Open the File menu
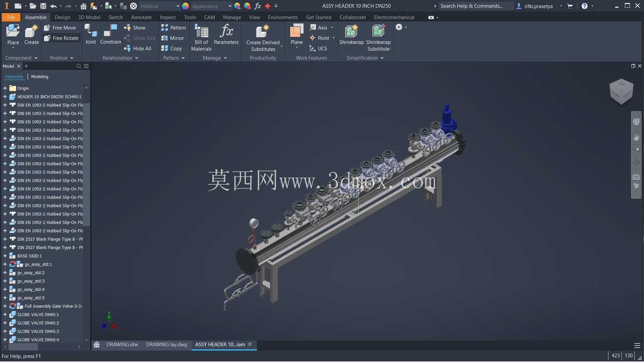Viewport: 644px width, 362px height. tap(11, 17)
